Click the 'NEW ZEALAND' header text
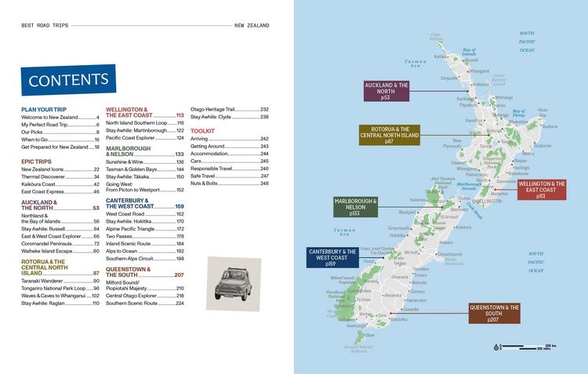This screenshot has width=588, height=374. (x=252, y=26)
